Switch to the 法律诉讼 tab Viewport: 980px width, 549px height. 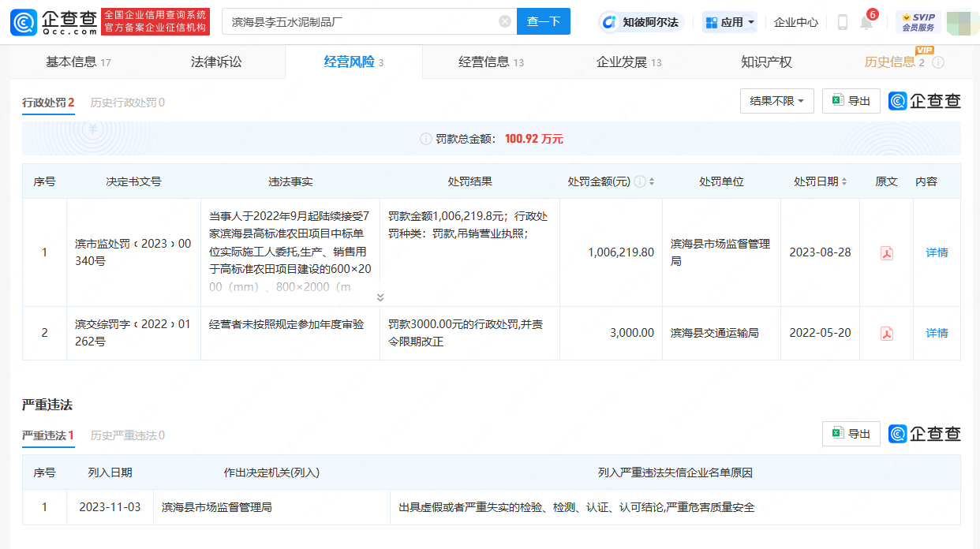click(216, 62)
